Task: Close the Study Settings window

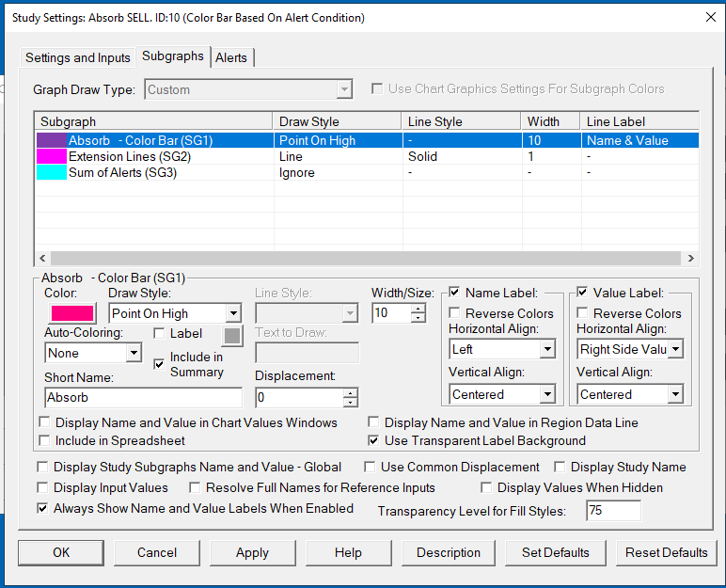Action: [x=709, y=17]
